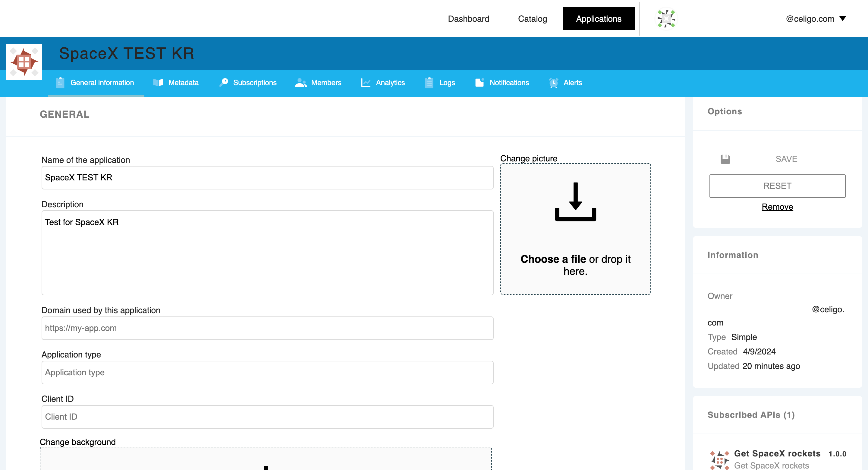868x470 pixels.
Task: Click the Application type input field
Action: tap(267, 373)
